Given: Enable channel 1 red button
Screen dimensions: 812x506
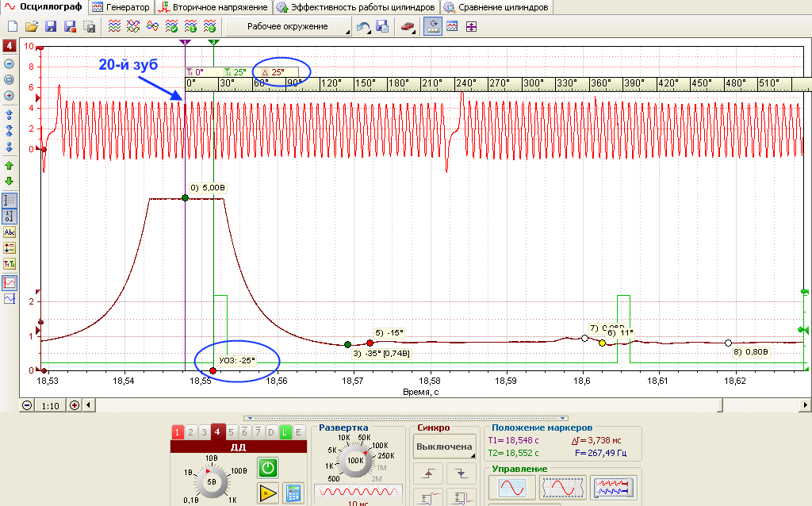Looking at the screenshot, I should tap(177, 432).
